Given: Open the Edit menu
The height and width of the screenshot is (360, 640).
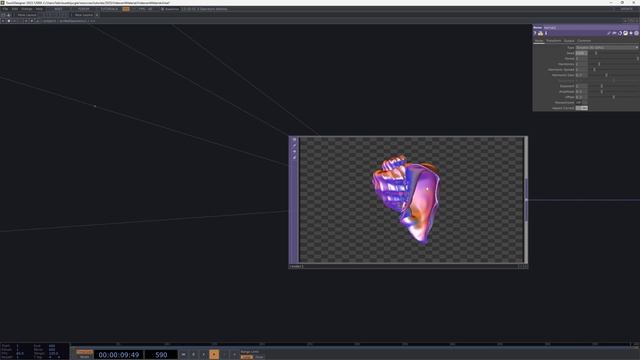Looking at the screenshot, I should 15,9.
